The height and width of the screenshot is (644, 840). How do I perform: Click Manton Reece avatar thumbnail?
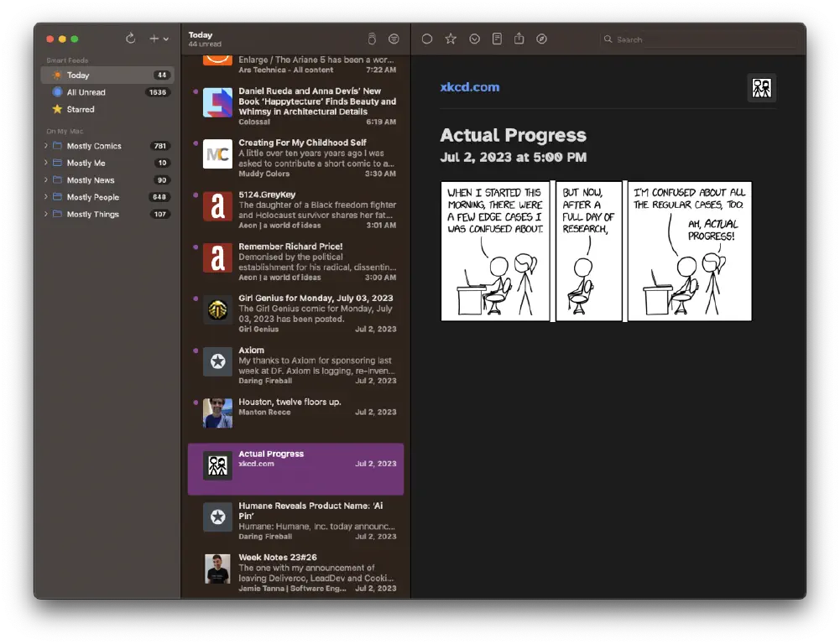click(217, 413)
